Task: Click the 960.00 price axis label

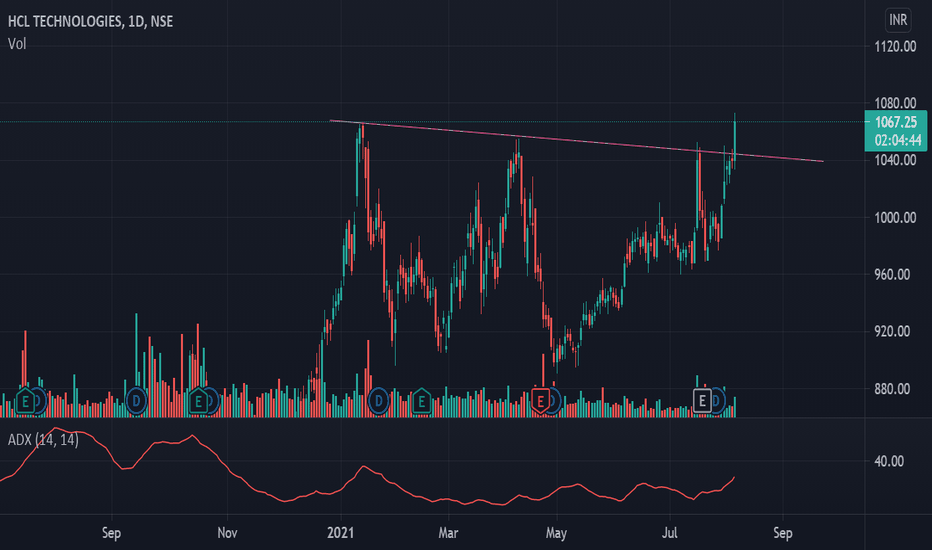Action: pos(892,275)
